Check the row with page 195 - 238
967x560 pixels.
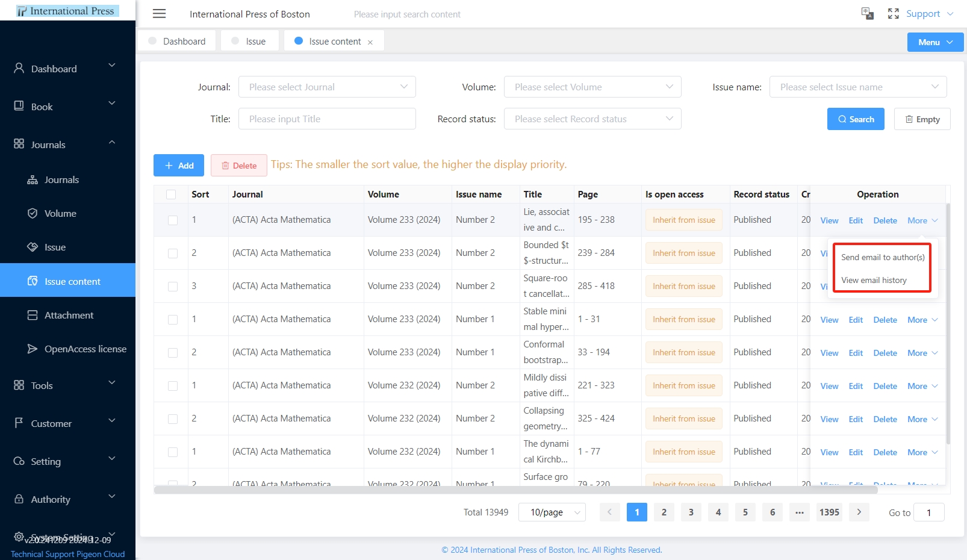pyautogui.click(x=173, y=220)
